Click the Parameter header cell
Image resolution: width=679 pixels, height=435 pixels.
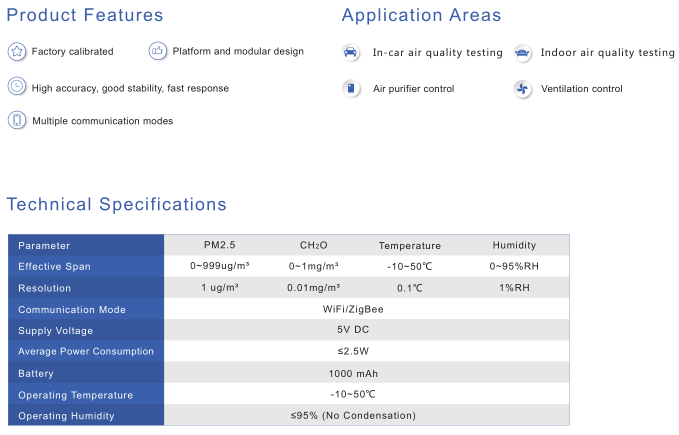(x=86, y=245)
